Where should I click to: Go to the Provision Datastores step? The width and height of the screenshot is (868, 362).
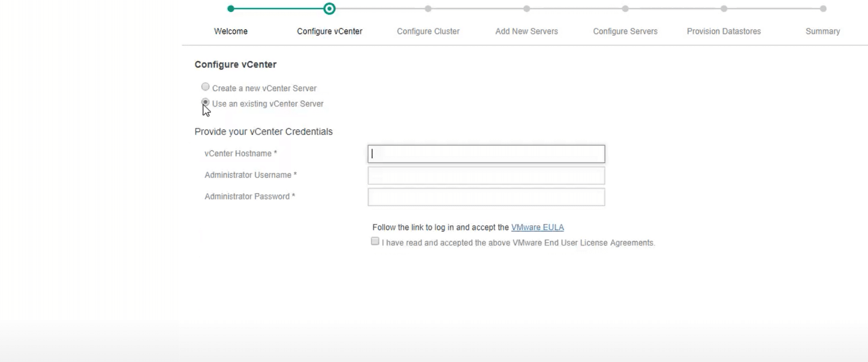click(724, 31)
